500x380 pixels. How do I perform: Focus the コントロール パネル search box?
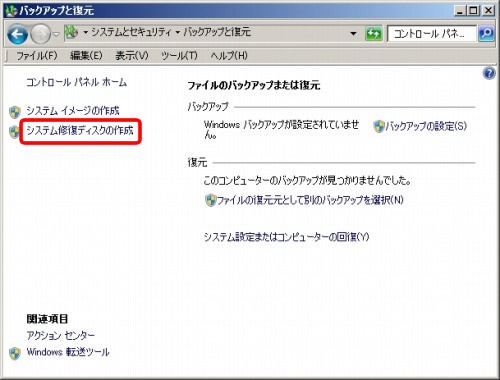432,34
